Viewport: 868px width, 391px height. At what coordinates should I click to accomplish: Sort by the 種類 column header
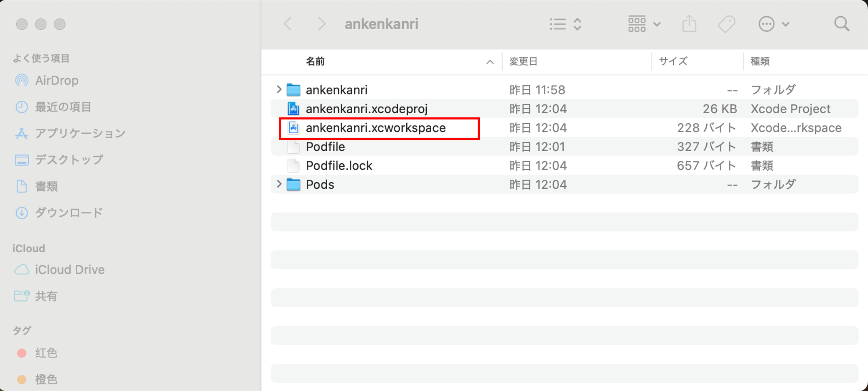tap(760, 61)
